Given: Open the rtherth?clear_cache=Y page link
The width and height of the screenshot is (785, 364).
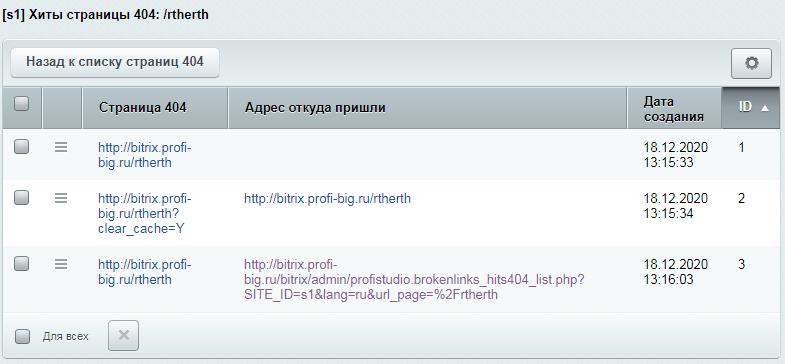Looking at the screenshot, I should click(x=145, y=214).
